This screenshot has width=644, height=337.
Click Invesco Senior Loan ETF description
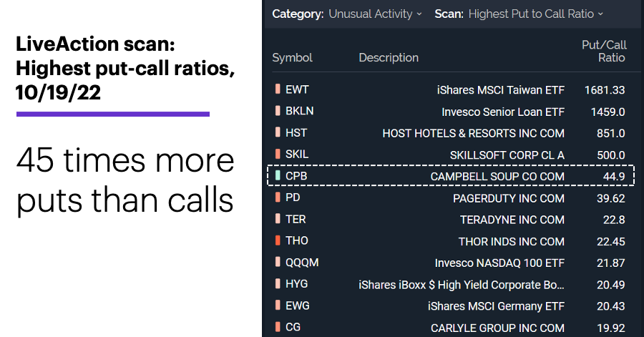[x=503, y=112]
